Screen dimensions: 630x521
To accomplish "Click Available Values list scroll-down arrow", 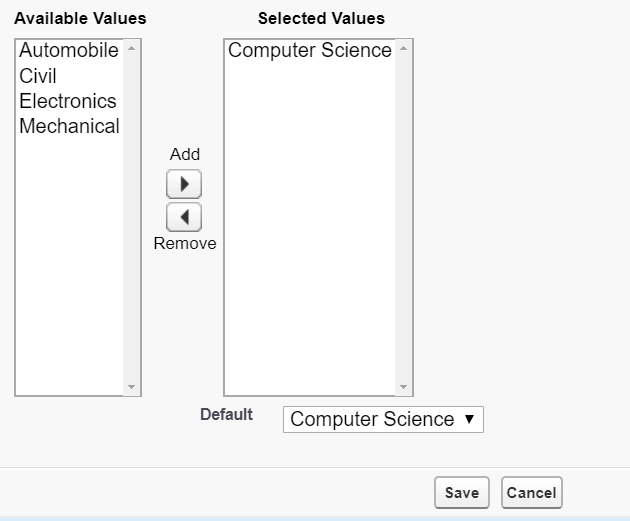I will pyautogui.click(x=132, y=387).
